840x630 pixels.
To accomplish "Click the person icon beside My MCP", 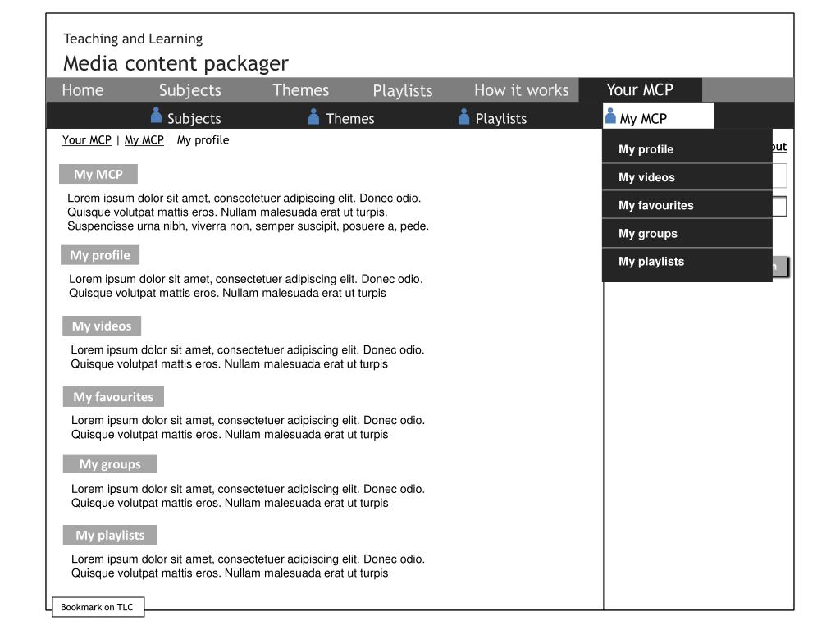I will tap(610, 115).
